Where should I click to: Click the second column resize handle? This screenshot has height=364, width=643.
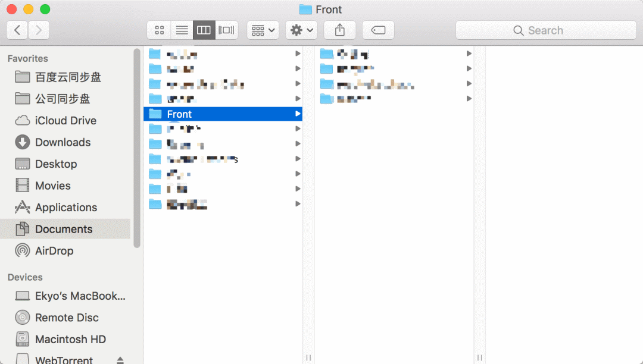coord(479,358)
